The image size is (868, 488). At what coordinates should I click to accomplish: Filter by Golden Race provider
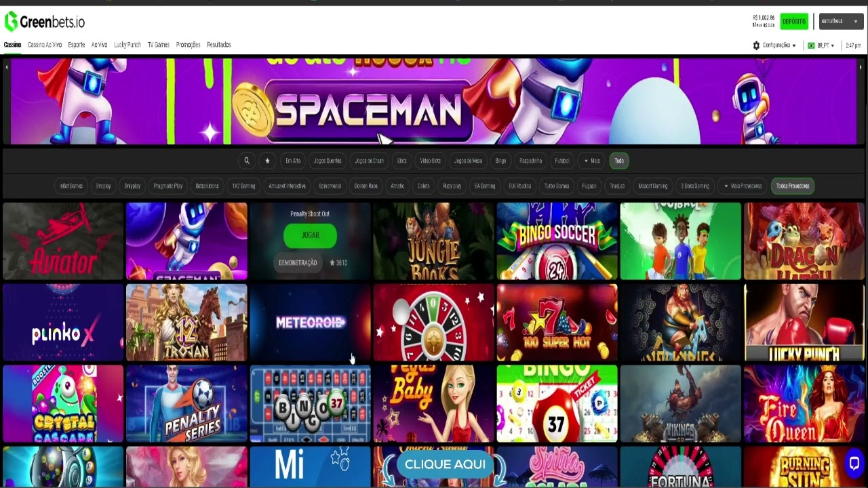click(x=366, y=186)
